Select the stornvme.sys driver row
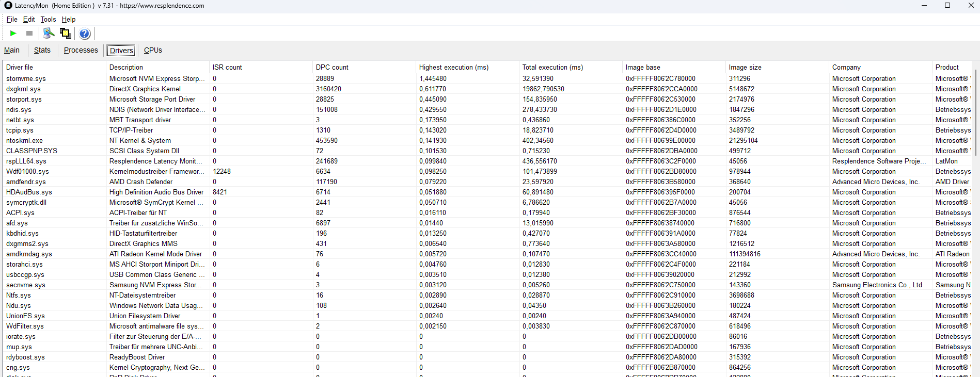980x377 pixels. [488, 78]
